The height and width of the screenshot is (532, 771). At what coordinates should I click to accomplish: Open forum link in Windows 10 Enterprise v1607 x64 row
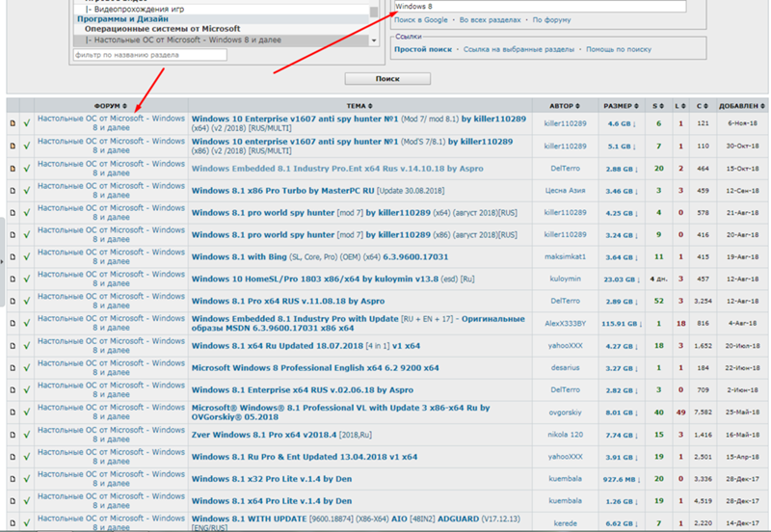(111, 123)
